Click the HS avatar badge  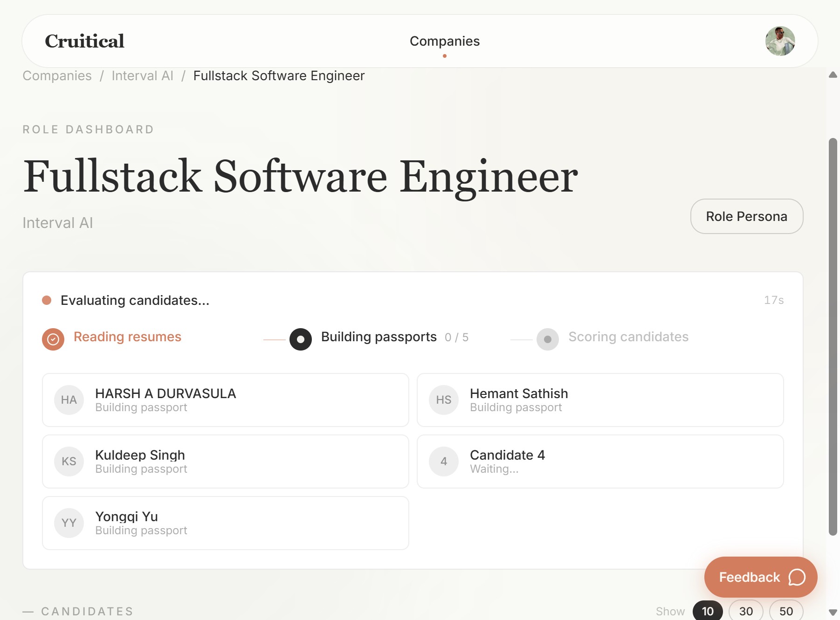tap(444, 400)
